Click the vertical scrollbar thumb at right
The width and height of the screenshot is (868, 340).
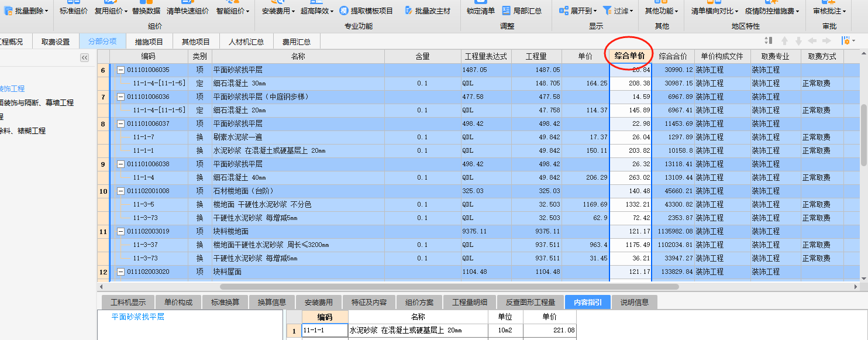point(863,135)
